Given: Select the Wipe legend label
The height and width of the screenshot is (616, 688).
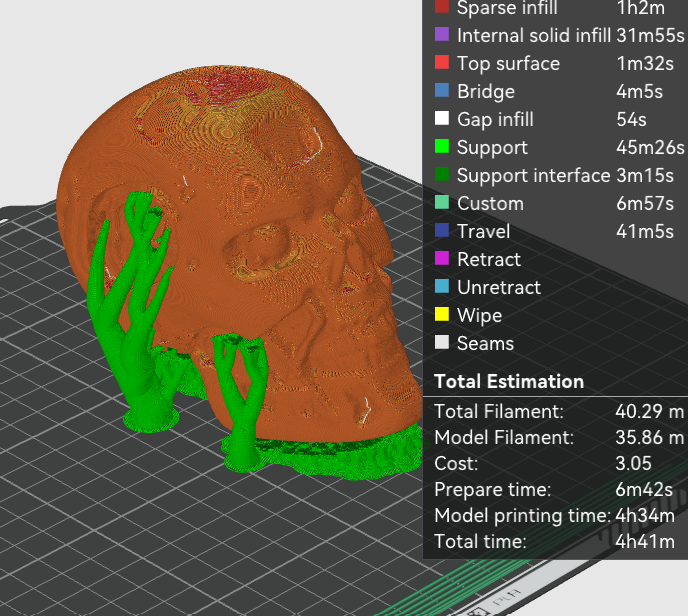Looking at the screenshot, I should tap(480, 316).
